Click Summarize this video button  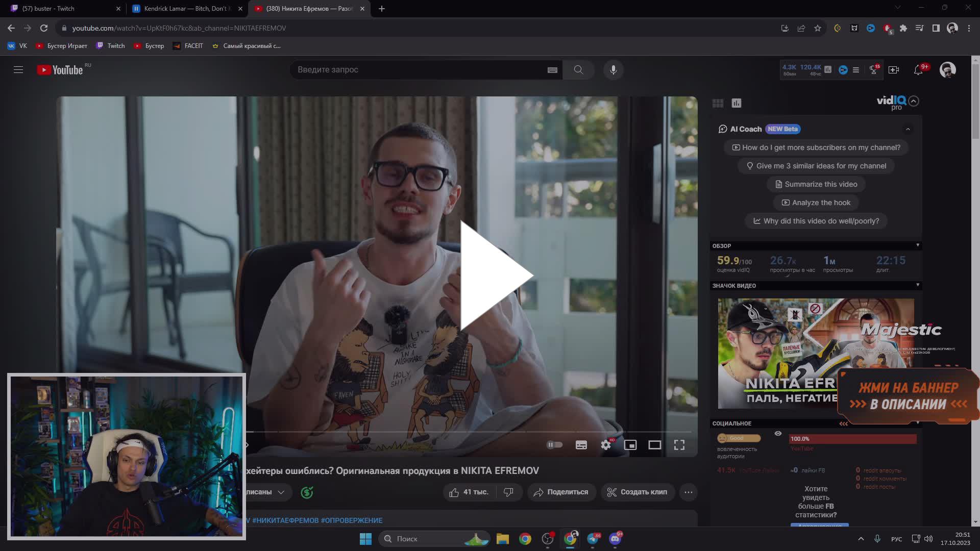816,184
